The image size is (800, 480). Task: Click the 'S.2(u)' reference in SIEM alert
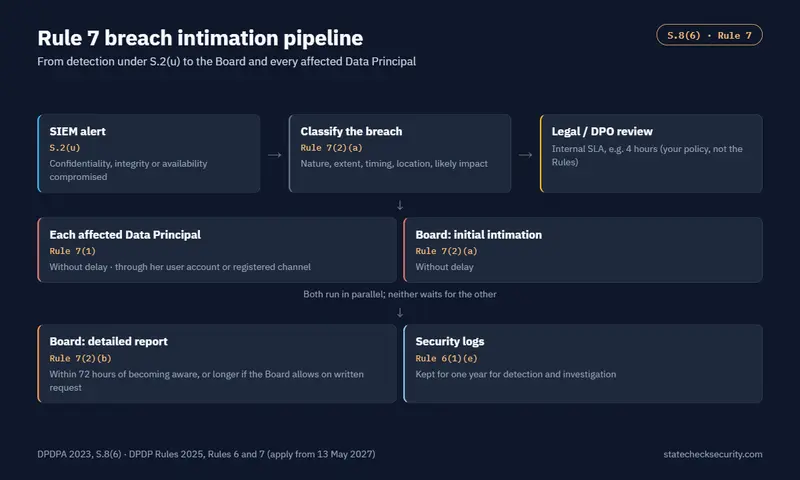click(x=65, y=148)
